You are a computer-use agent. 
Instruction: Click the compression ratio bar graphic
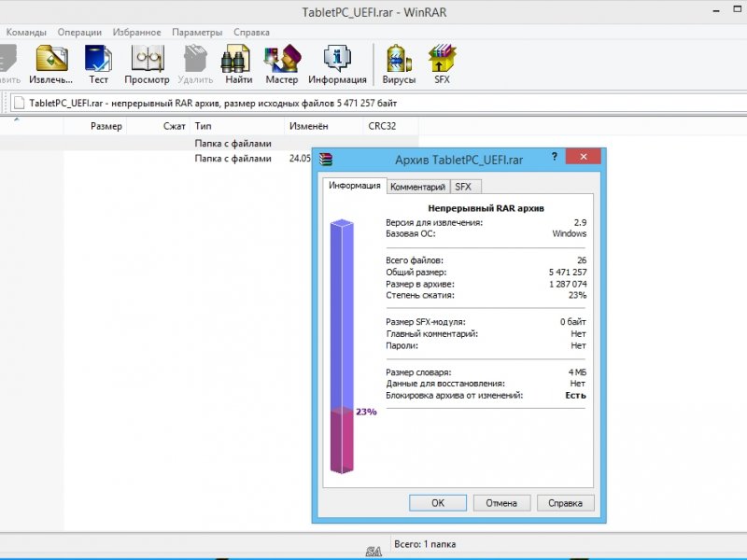[342, 346]
